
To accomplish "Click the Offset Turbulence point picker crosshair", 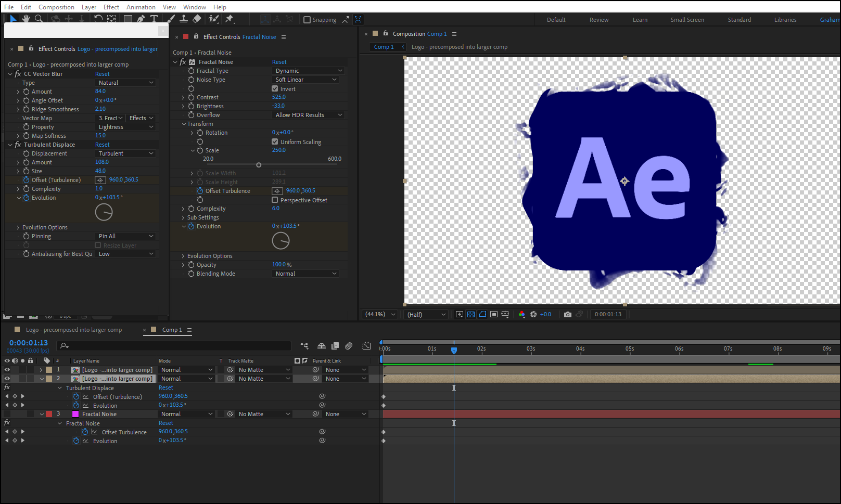I will pyautogui.click(x=277, y=191).
